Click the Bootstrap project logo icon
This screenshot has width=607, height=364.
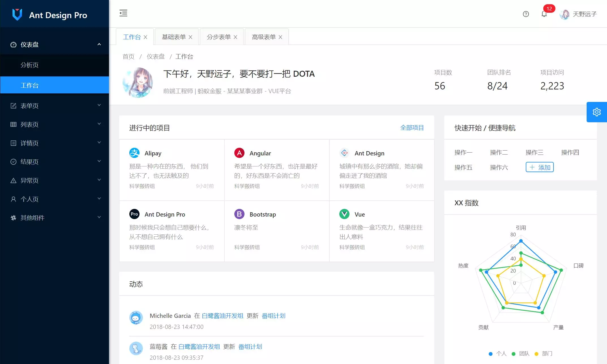click(239, 214)
